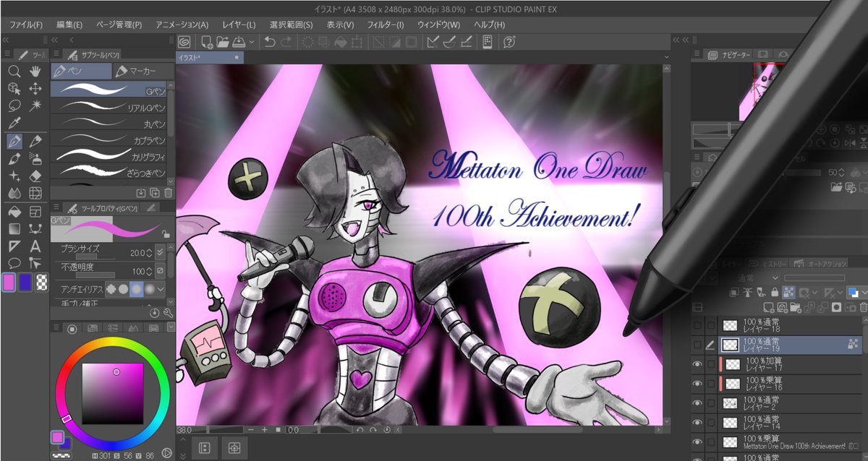Select the Fill bucket tool
This screenshot has width=868, height=461.
pos(13,212)
